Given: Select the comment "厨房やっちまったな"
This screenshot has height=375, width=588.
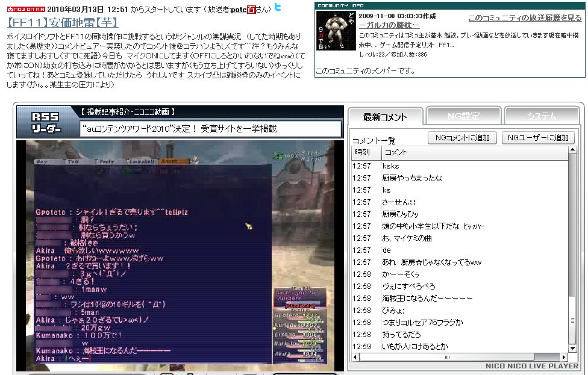Looking at the screenshot, I should (x=460, y=178).
